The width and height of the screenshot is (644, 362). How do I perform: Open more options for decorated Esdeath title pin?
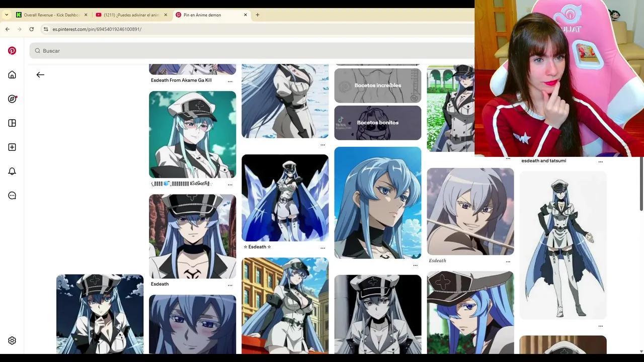pyautogui.click(x=230, y=185)
